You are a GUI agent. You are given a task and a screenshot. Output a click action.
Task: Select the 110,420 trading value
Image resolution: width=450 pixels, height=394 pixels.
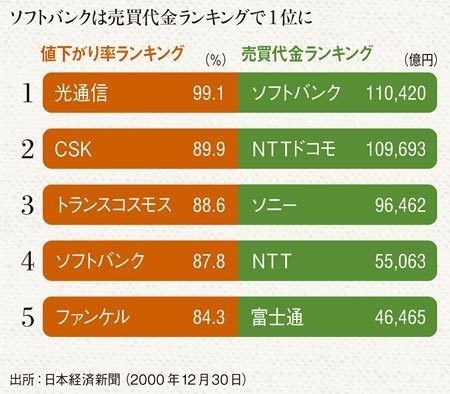pos(396,93)
